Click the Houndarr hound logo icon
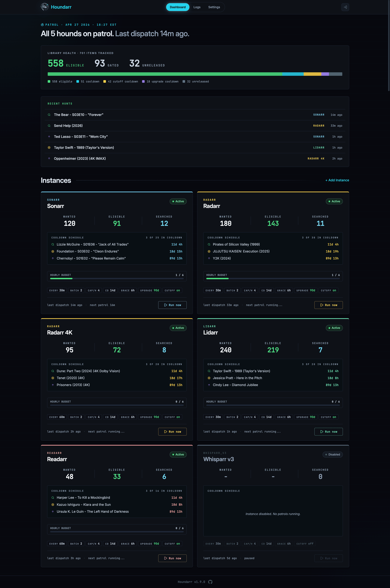 [44, 7]
